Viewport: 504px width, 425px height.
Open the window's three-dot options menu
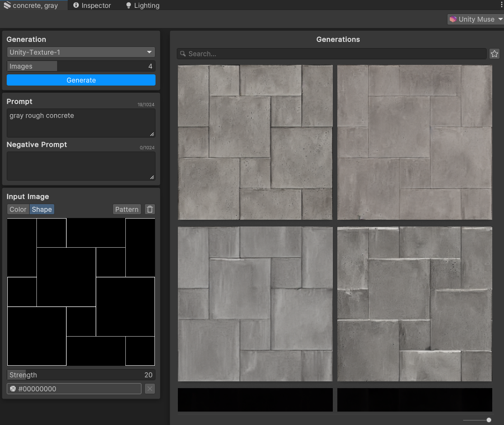(x=501, y=5)
